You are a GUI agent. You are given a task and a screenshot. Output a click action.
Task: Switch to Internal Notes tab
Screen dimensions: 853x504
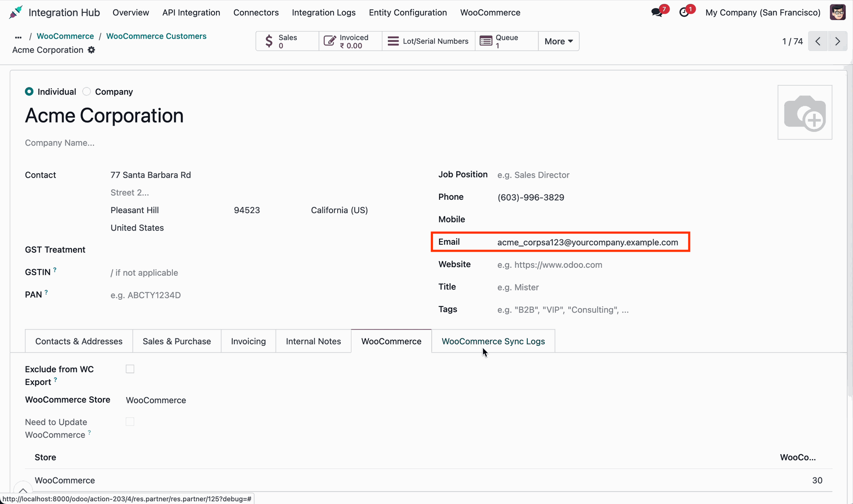[313, 341]
